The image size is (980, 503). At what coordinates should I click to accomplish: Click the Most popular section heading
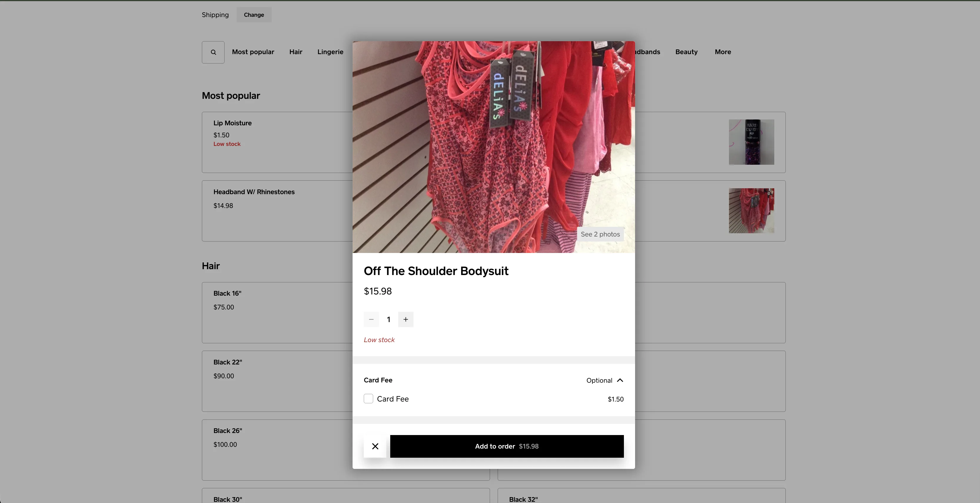tap(231, 96)
